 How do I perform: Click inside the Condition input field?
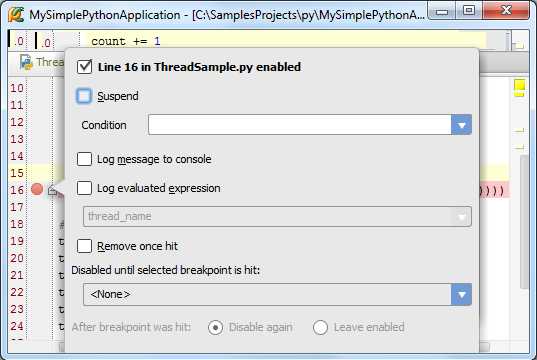[300, 125]
